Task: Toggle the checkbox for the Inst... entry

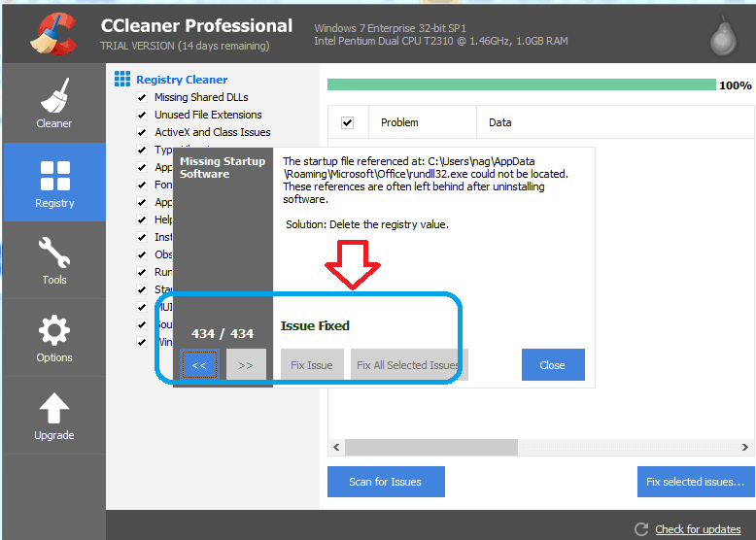Action: (x=142, y=237)
